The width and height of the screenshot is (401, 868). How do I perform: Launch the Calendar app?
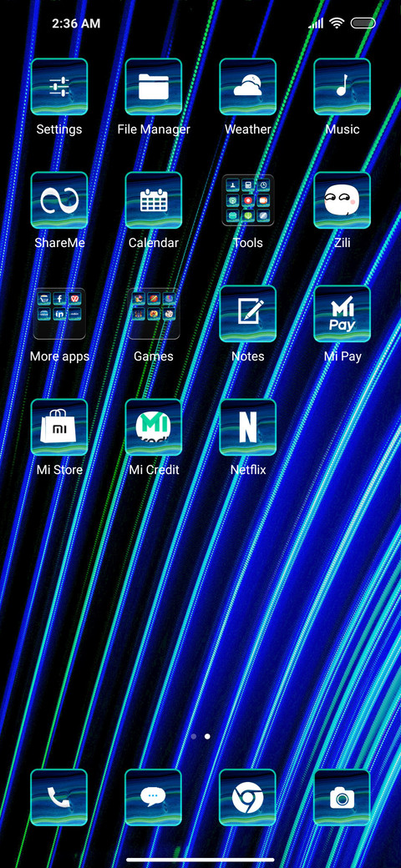[x=154, y=200]
